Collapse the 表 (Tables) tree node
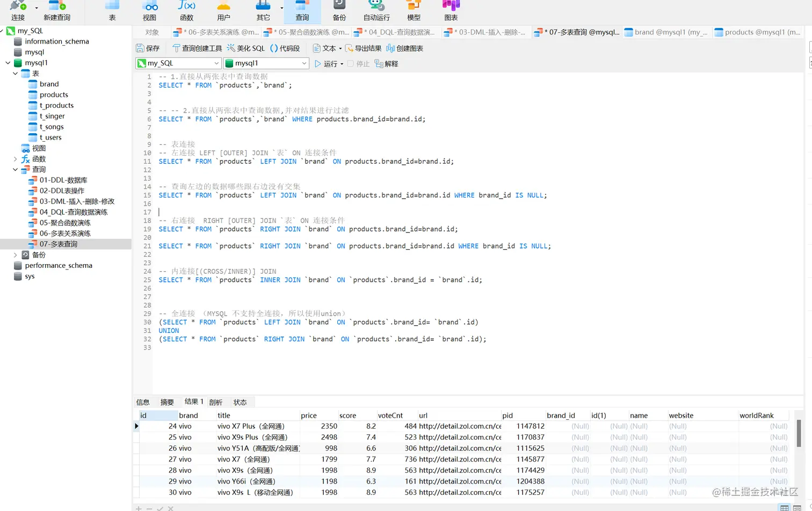This screenshot has width=812, height=511. [x=15, y=74]
